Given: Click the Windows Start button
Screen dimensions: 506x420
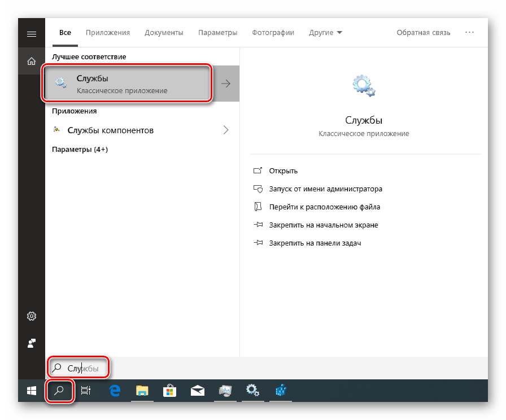Looking at the screenshot, I should pos(32,390).
